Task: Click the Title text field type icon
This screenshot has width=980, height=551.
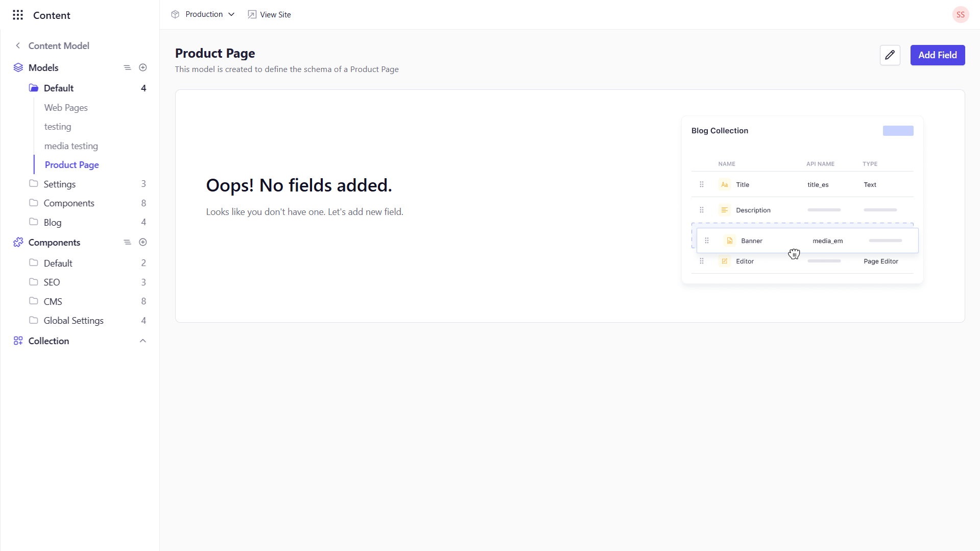Action: click(x=724, y=184)
